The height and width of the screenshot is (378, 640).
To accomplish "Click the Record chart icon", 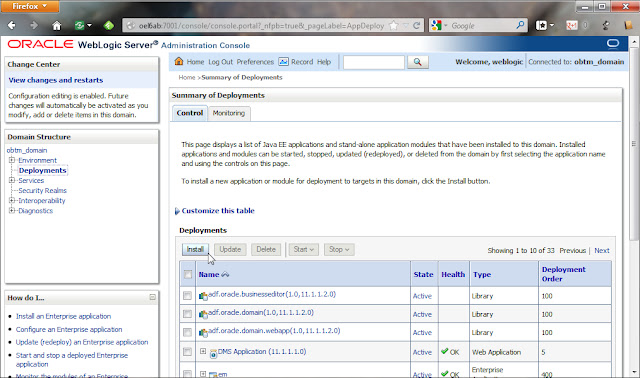I will pyautogui.click(x=283, y=62).
